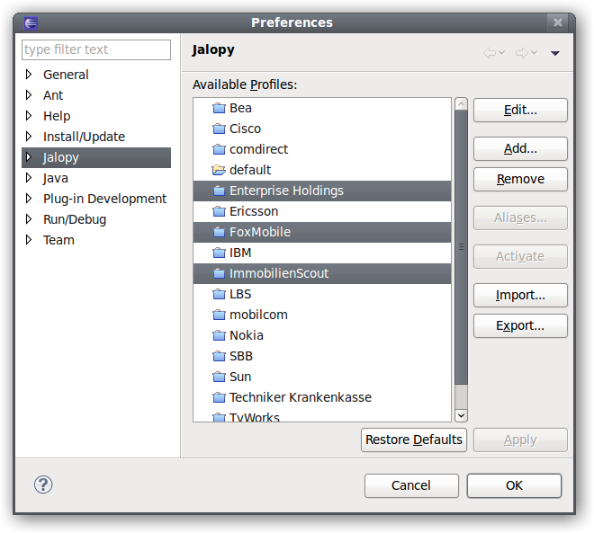
Task: Select the Team preferences category
Action: 59,240
